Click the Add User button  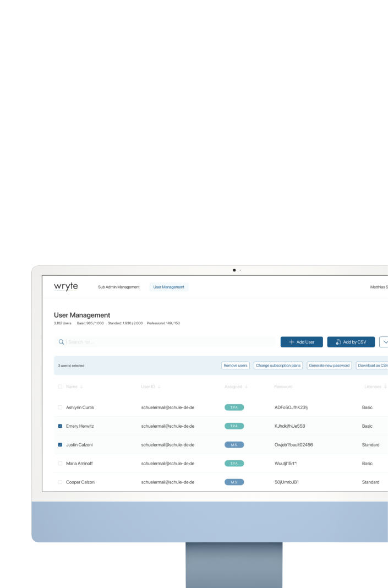tap(302, 342)
